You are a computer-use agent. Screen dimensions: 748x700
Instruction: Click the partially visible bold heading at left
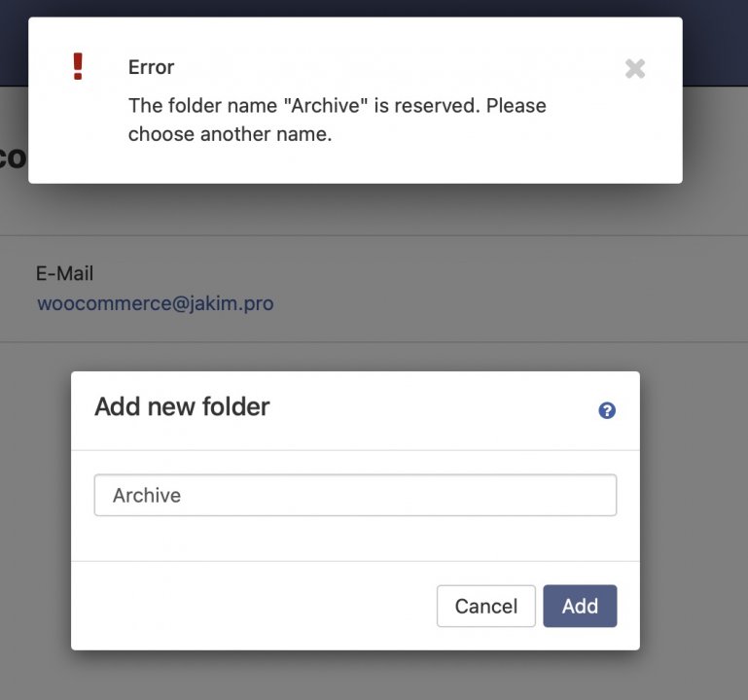coord(14,157)
